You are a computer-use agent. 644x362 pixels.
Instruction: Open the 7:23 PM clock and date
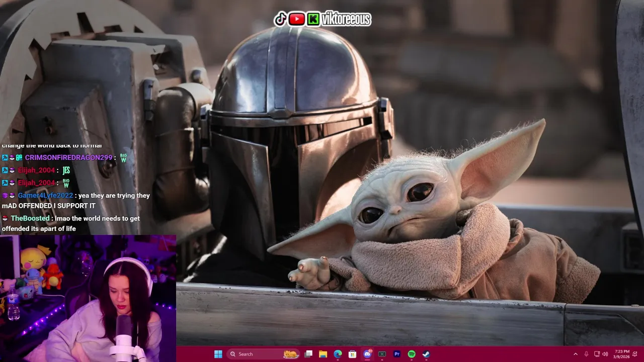(x=622, y=354)
